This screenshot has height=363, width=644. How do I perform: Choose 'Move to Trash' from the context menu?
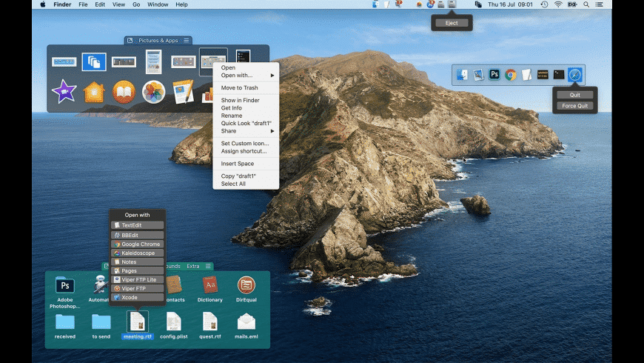click(239, 87)
